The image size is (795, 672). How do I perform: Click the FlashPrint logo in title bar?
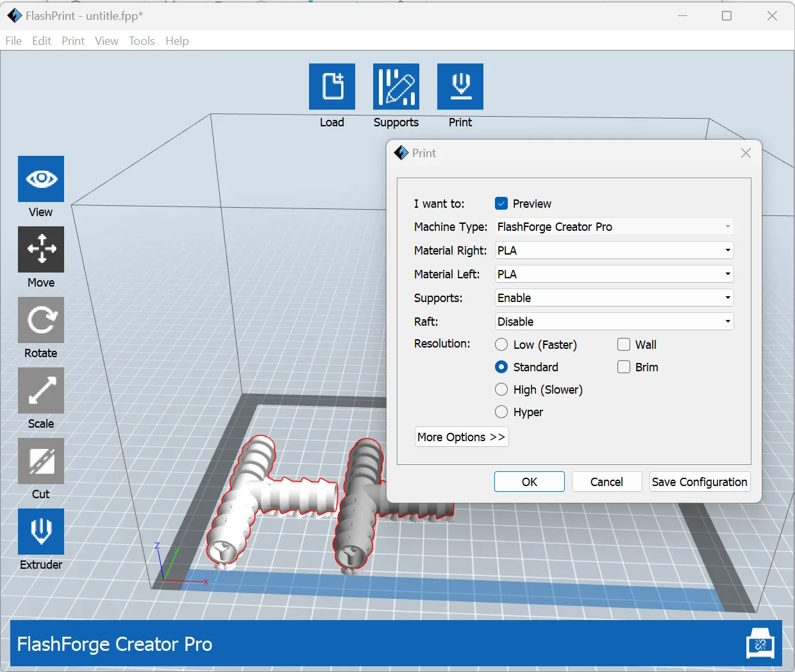point(14,15)
